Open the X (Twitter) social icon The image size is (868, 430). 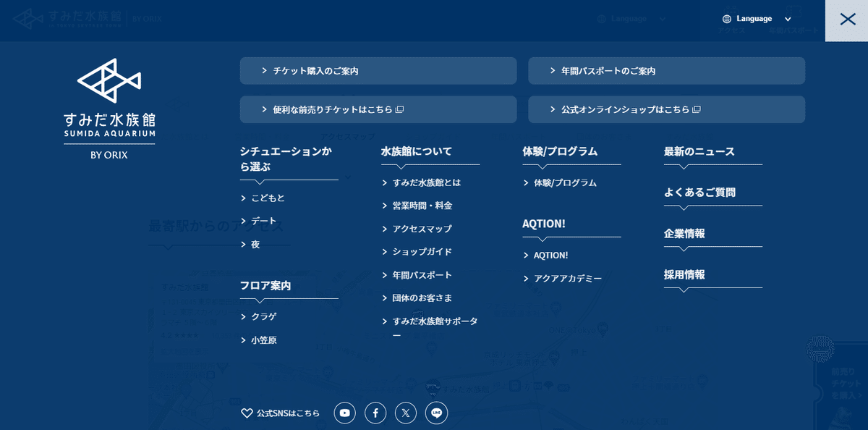pos(406,413)
